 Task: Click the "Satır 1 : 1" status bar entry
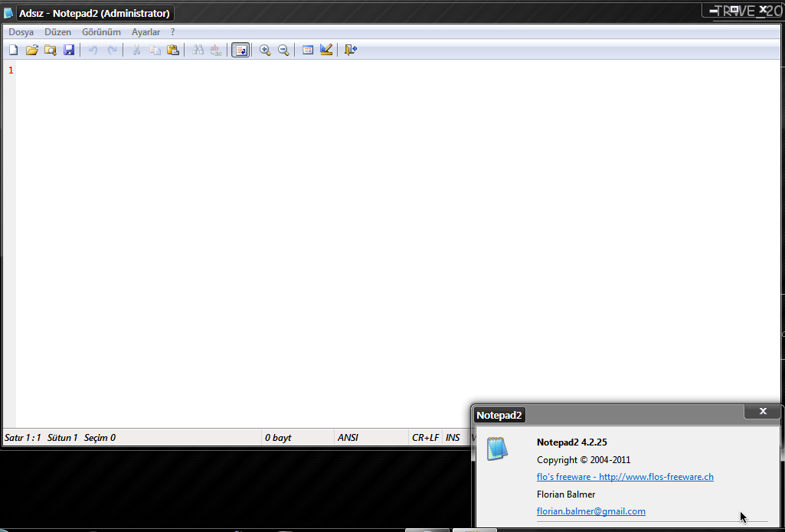[x=22, y=438]
